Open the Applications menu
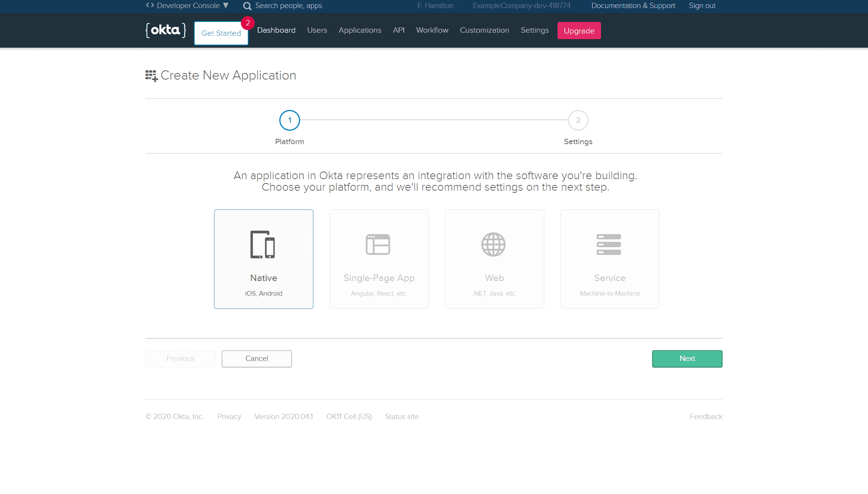The width and height of the screenshot is (868, 494). pyautogui.click(x=360, y=30)
